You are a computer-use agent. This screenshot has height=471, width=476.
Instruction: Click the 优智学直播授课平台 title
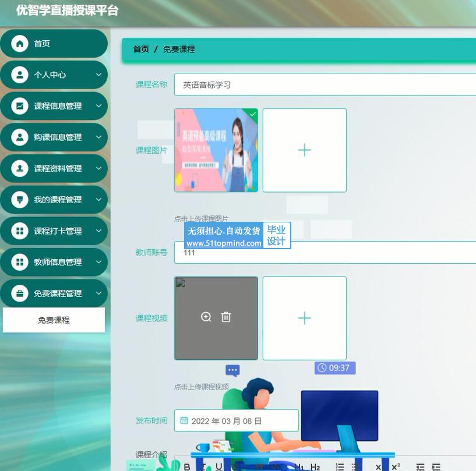67,10
